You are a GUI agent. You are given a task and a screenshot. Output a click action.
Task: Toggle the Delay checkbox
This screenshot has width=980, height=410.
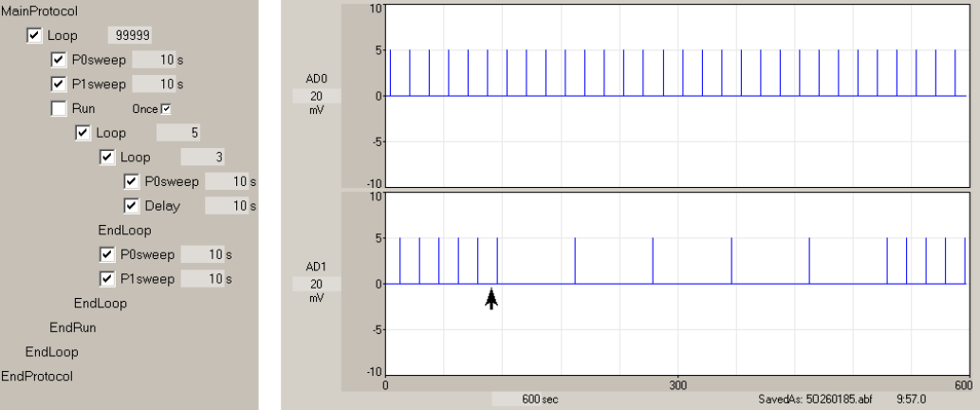tap(131, 206)
